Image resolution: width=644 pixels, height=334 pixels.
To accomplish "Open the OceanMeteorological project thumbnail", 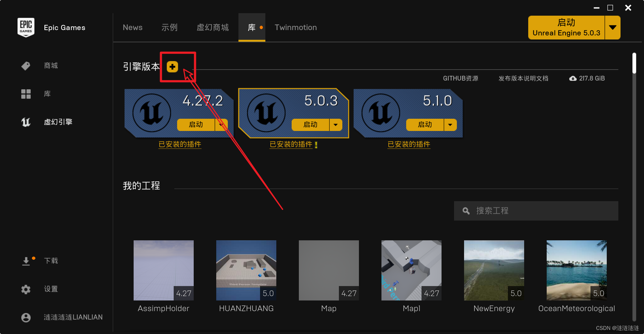I will pos(577,270).
